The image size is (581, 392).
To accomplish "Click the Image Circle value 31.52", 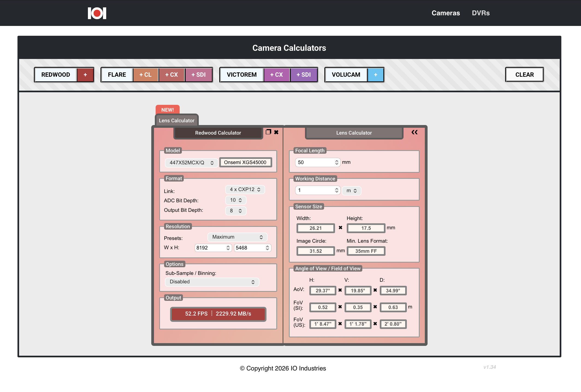I will click(x=316, y=251).
